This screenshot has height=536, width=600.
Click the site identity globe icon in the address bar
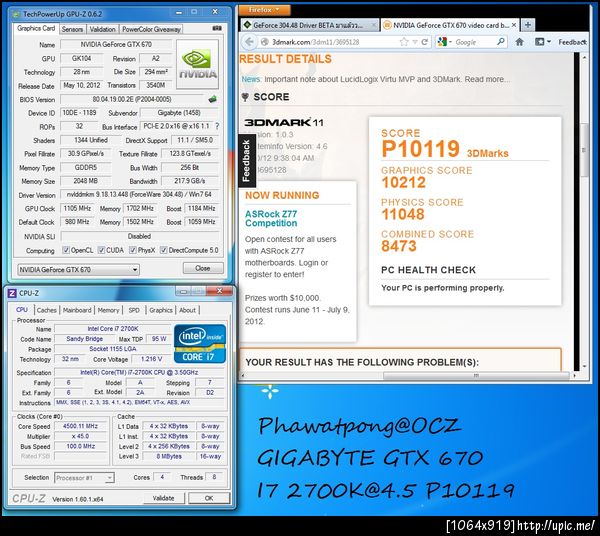(264, 42)
